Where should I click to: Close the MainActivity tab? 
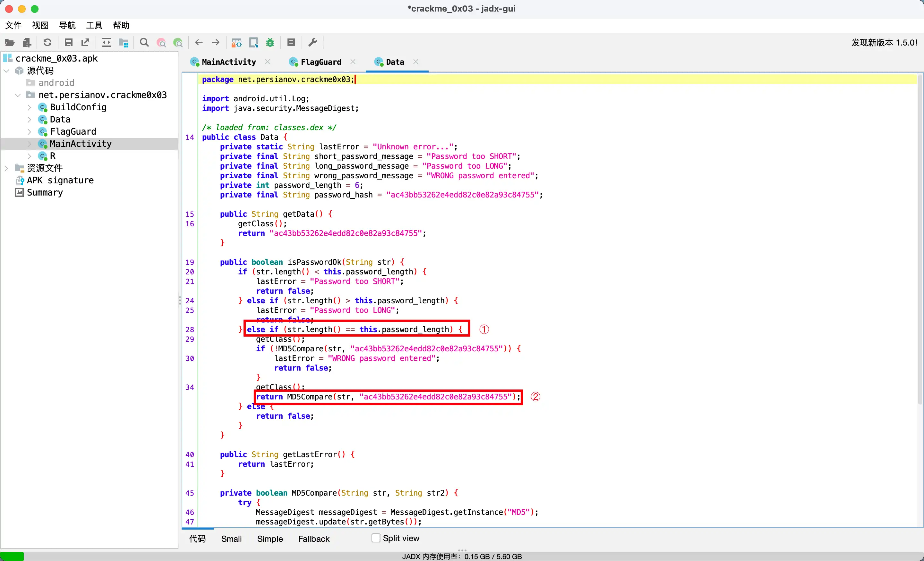pyautogui.click(x=267, y=62)
